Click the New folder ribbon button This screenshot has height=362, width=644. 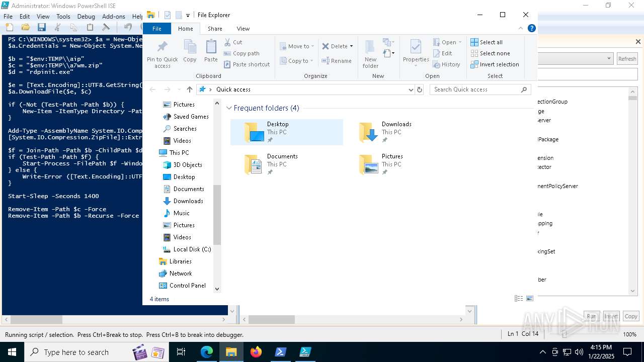pyautogui.click(x=370, y=54)
